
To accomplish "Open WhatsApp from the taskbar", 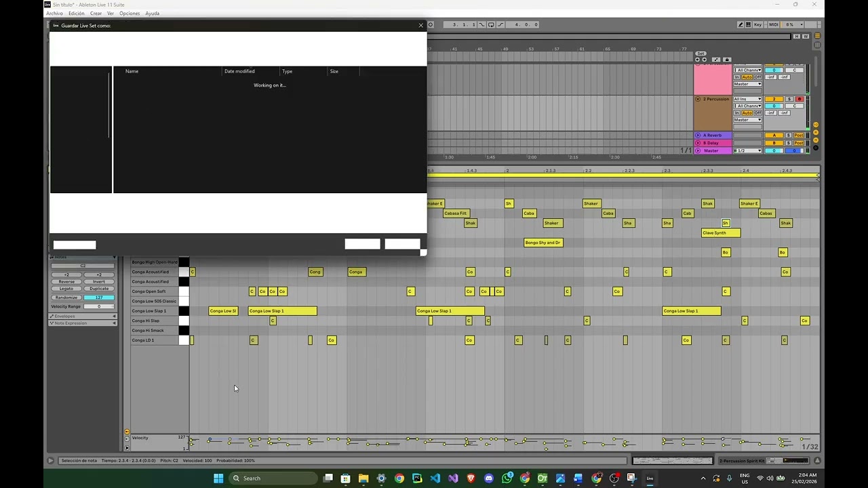I will coord(507,478).
